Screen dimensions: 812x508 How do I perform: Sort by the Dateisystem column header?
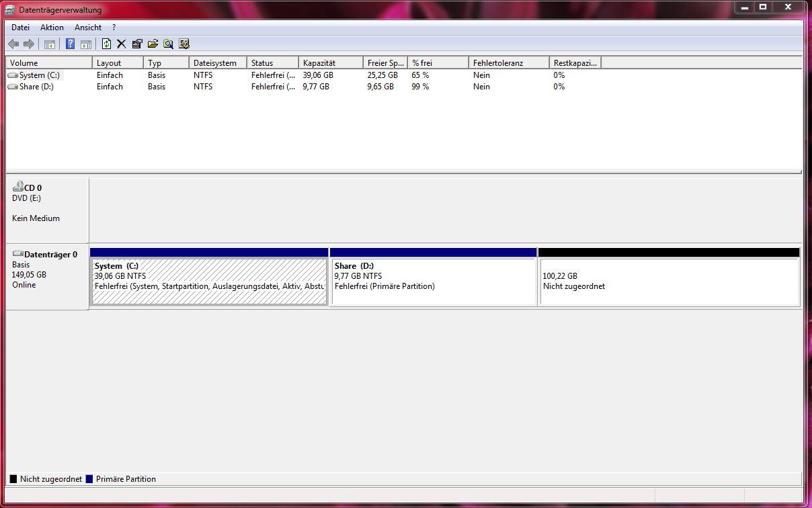tap(218, 62)
